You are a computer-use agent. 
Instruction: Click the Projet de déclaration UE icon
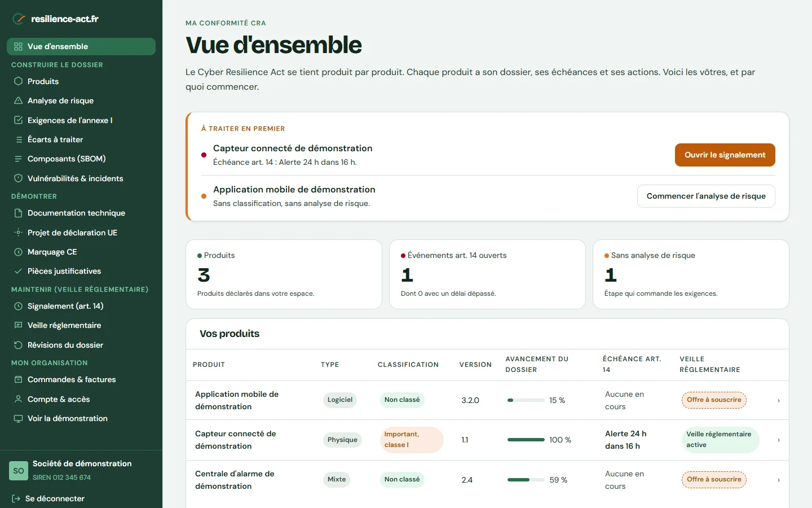(18, 233)
